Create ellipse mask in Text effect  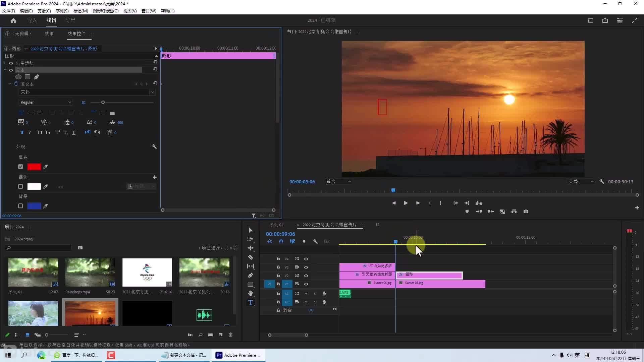pos(18,77)
